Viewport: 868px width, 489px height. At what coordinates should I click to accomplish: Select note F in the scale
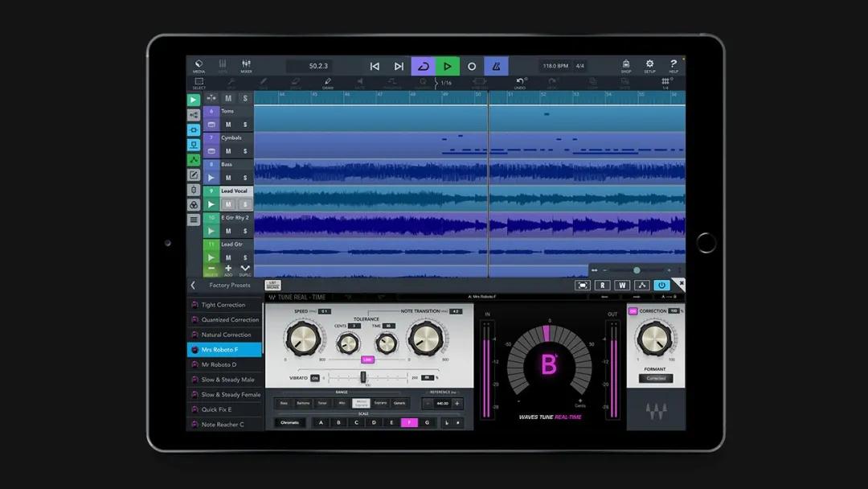[409, 422]
